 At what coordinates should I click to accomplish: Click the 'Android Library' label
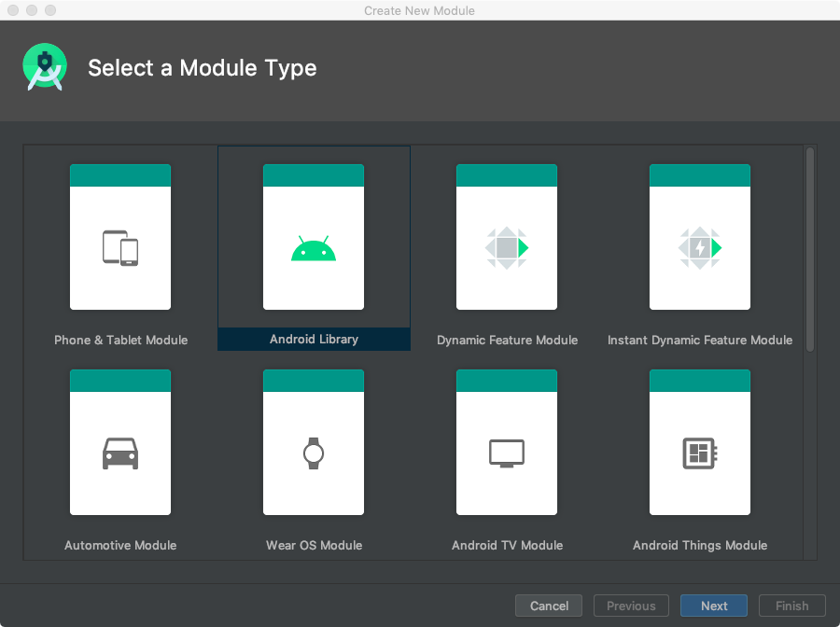[x=314, y=340]
